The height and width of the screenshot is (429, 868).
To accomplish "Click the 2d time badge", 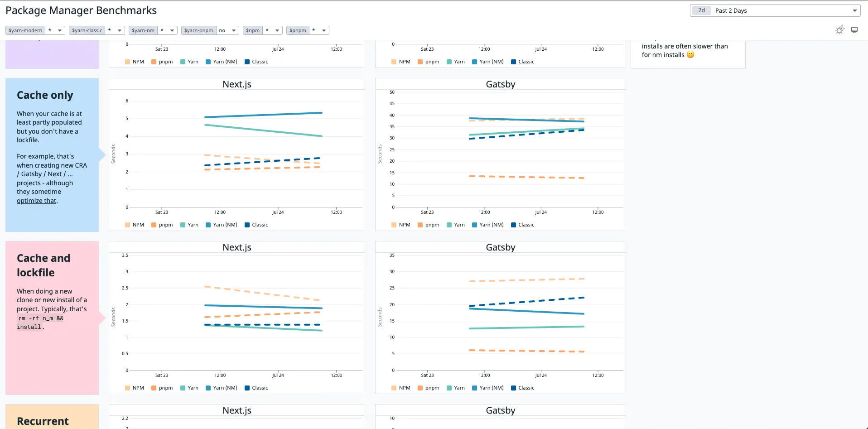I will click(701, 10).
